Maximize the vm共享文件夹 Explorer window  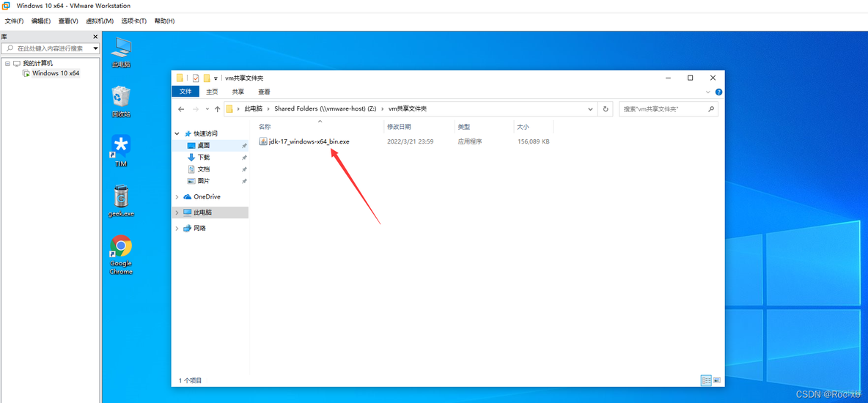tap(690, 78)
